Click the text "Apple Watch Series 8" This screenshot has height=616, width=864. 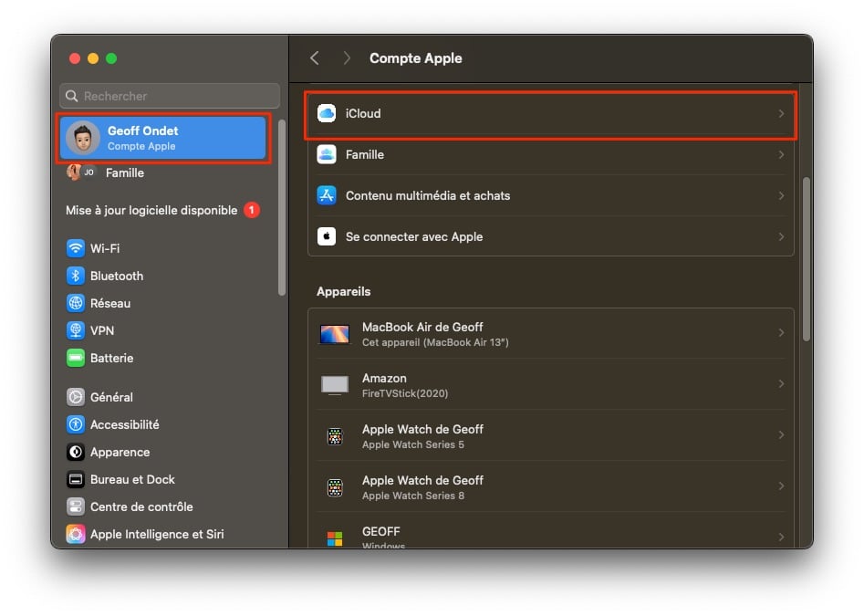(x=412, y=496)
